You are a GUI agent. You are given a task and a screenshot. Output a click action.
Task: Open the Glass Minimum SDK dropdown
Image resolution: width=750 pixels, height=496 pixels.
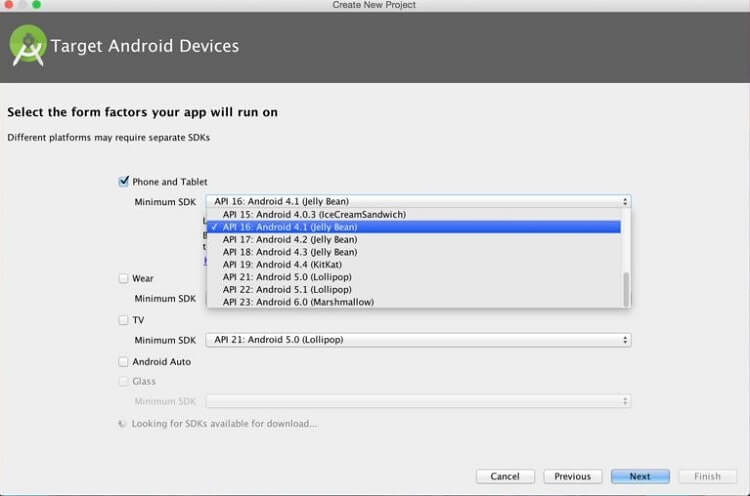pyautogui.click(x=419, y=401)
